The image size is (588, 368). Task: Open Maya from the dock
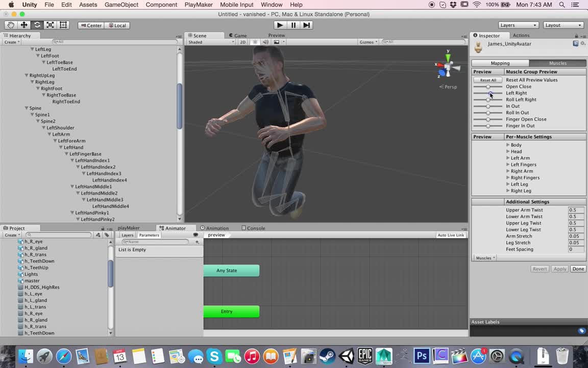[x=384, y=356]
